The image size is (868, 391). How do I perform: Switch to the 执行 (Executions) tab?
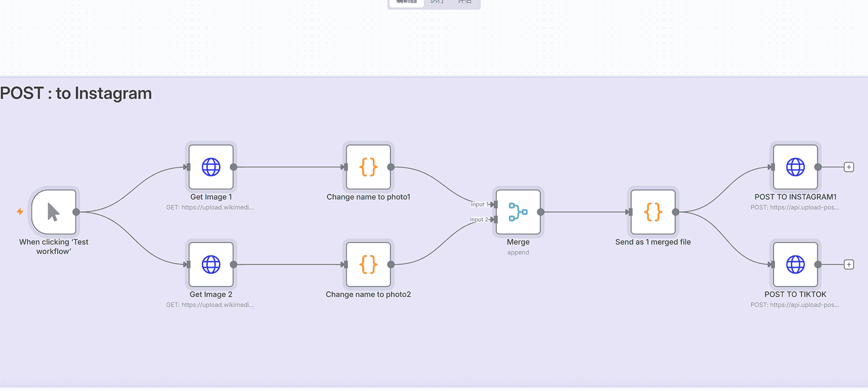[437, 2]
